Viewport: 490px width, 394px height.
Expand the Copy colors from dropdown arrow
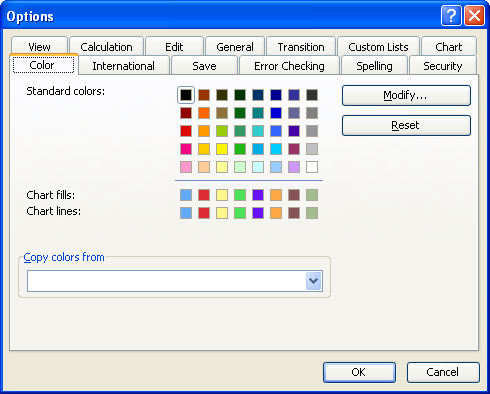(x=313, y=281)
